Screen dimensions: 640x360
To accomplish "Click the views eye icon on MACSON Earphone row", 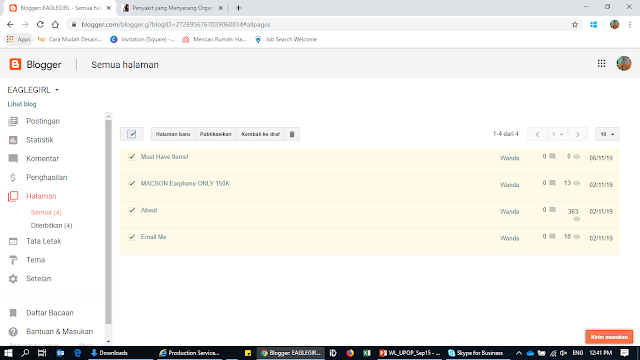I will 577,183.
